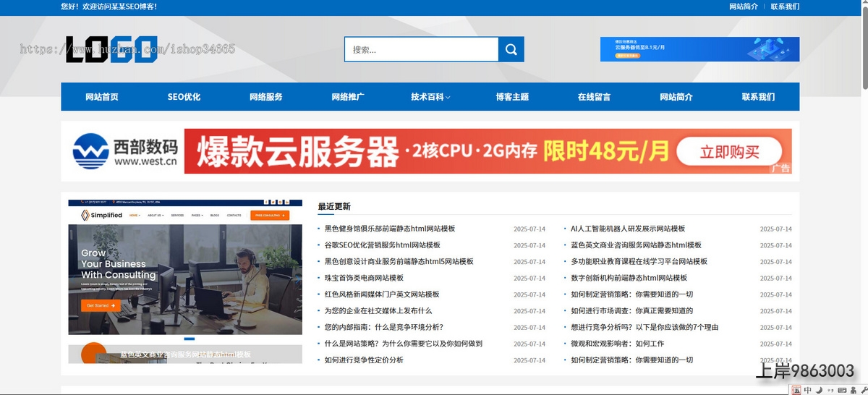
Task: Select SEO优化 in navigation bar
Action: click(x=184, y=97)
